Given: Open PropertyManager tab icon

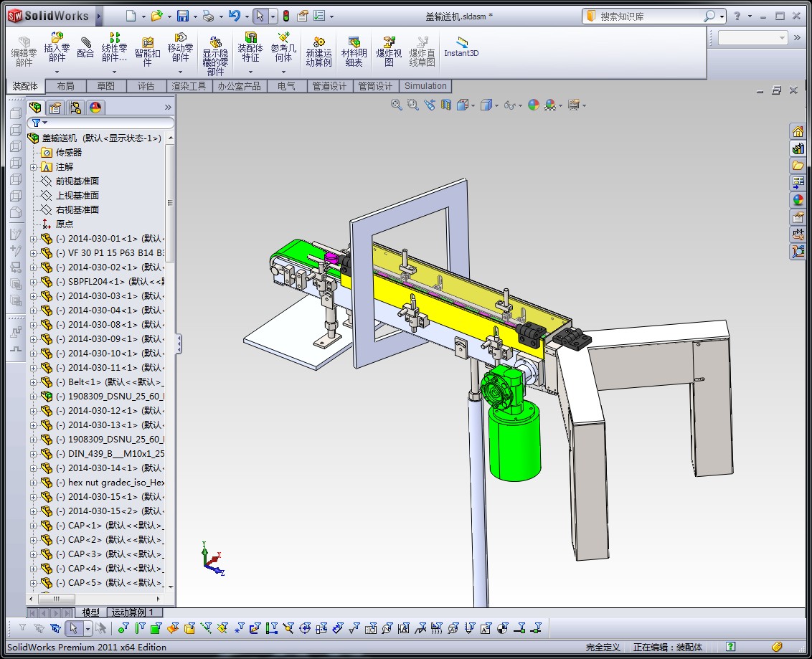Looking at the screenshot, I should tap(55, 107).
